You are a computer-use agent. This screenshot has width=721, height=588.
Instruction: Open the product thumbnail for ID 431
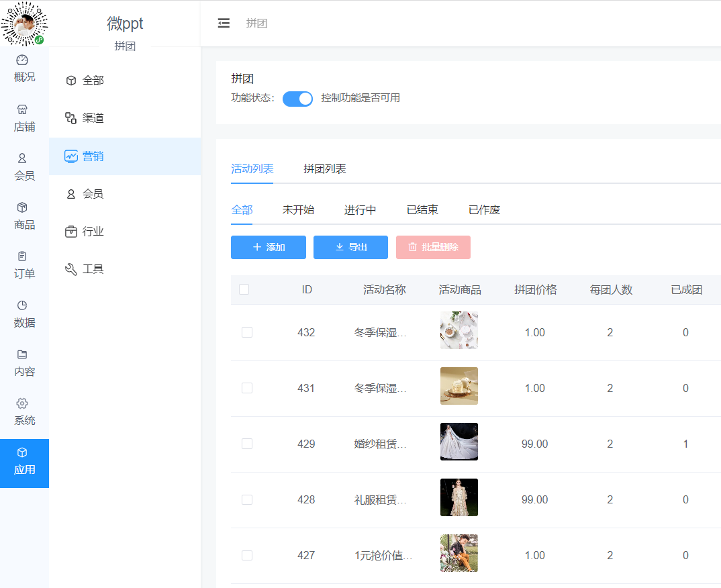[459, 386]
